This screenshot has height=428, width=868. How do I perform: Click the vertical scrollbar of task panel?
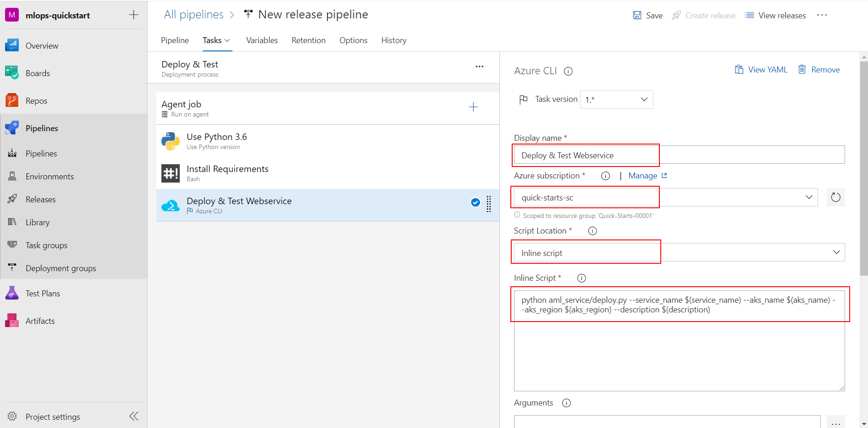coord(864,168)
